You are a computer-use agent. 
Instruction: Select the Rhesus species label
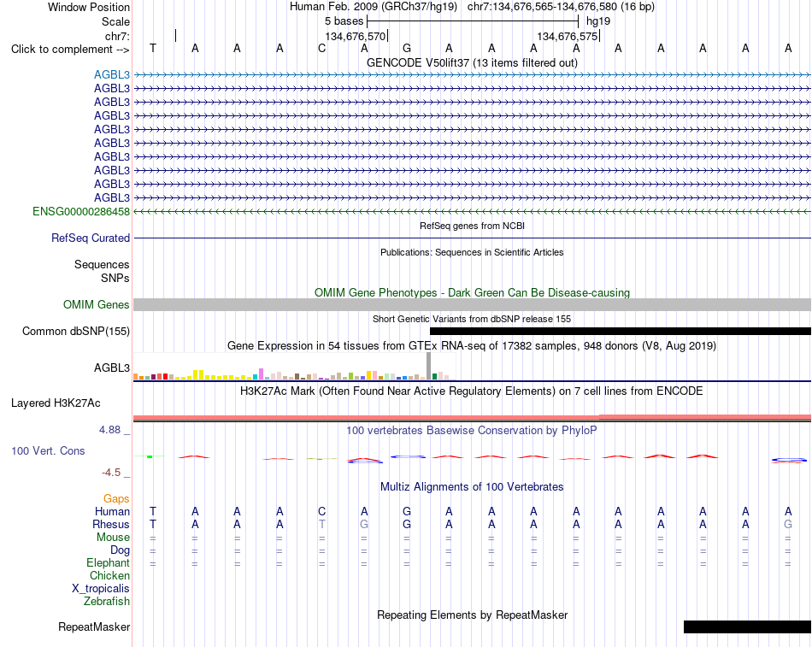111,524
